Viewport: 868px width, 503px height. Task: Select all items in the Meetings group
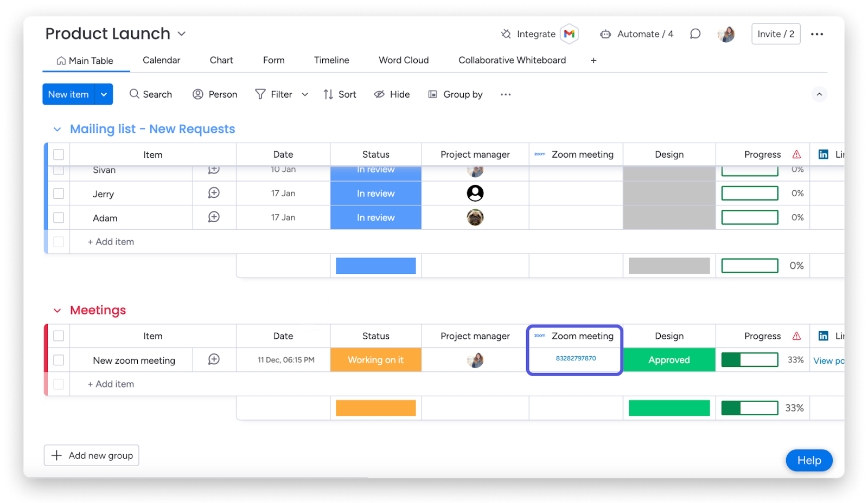[58, 336]
